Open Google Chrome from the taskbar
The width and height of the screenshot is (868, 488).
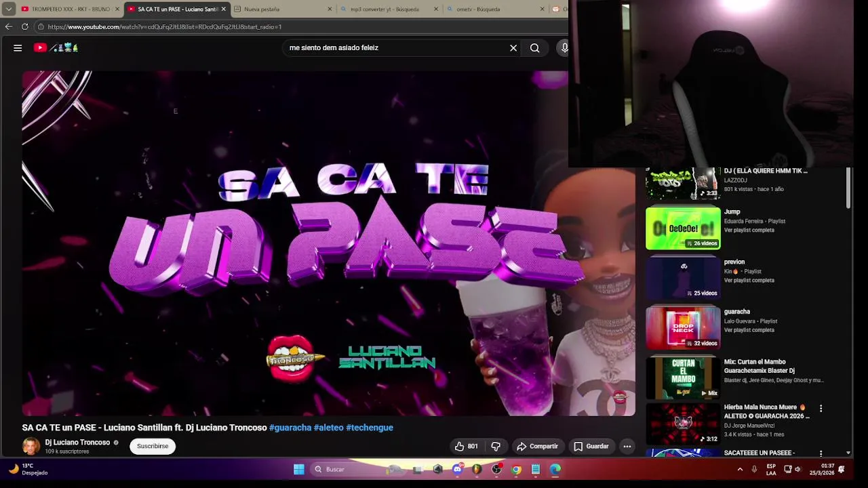(516, 469)
